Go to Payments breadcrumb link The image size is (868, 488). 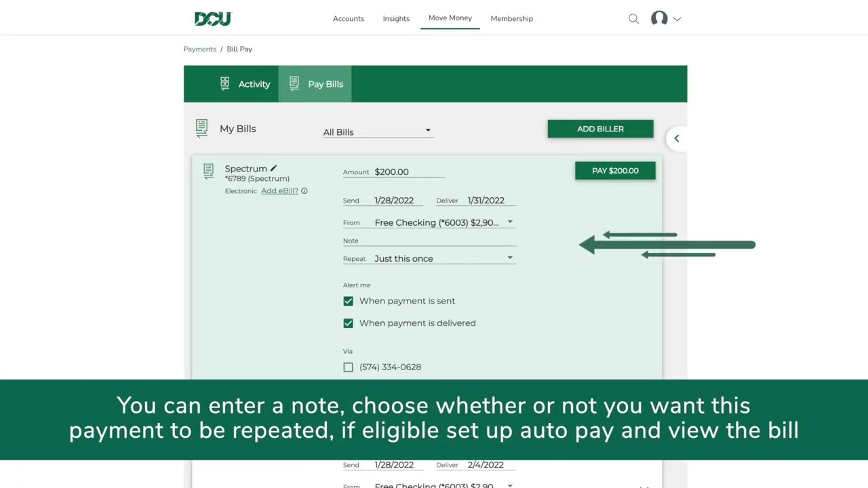199,49
